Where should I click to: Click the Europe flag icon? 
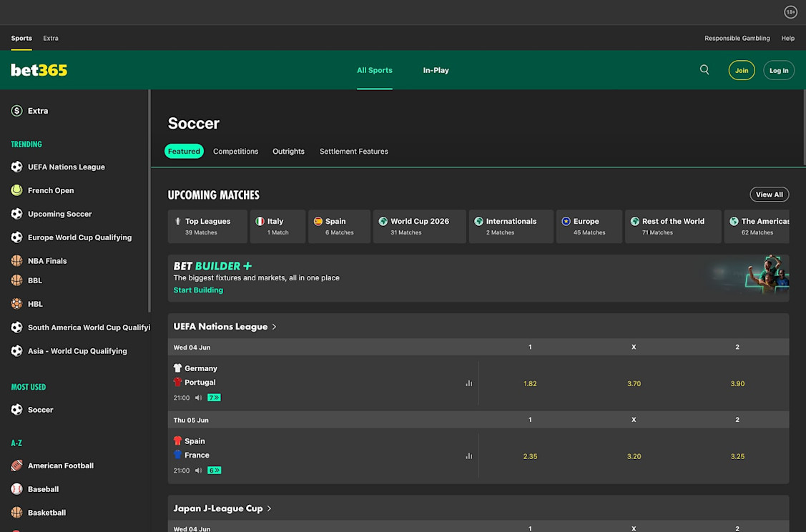(x=566, y=221)
